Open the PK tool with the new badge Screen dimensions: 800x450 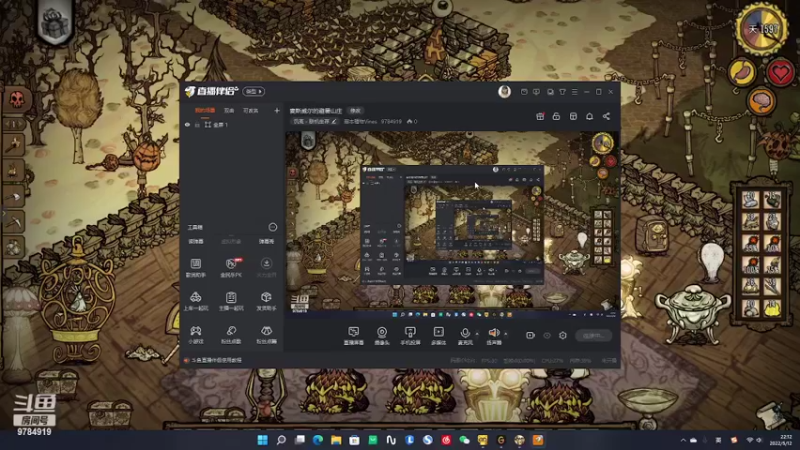(x=231, y=267)
